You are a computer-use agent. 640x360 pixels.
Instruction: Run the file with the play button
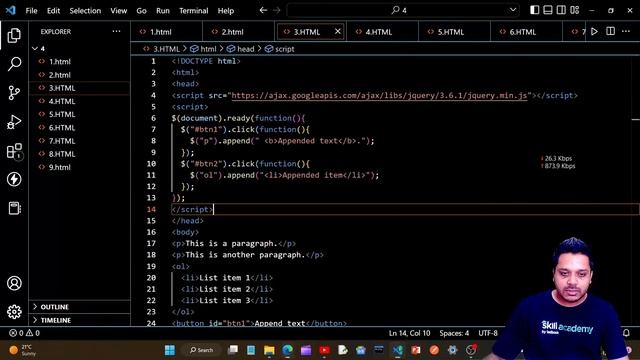(594, 31)
